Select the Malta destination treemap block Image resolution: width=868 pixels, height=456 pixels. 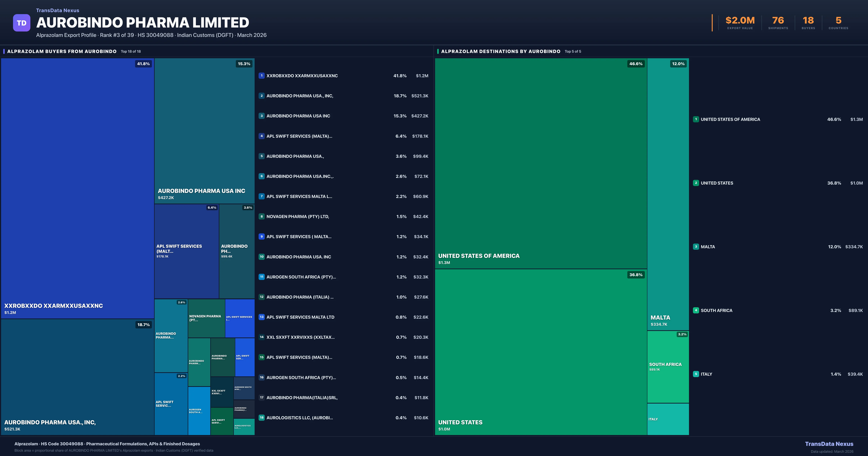(668, 194)
